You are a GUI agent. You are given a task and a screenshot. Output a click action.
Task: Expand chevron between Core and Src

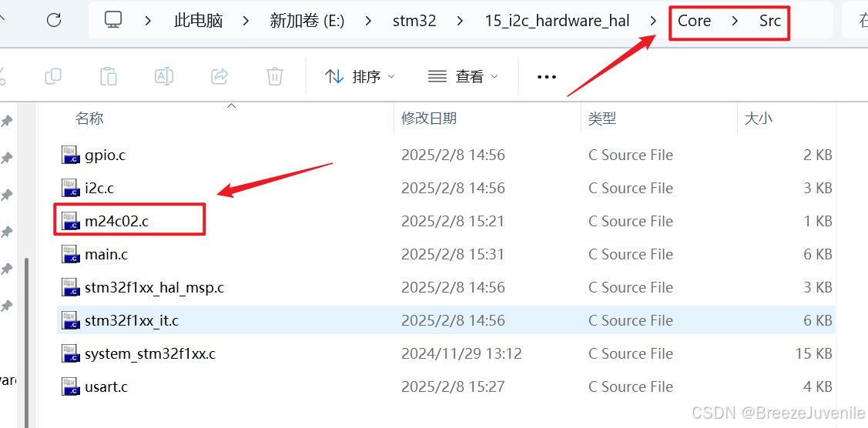[735, 21]
